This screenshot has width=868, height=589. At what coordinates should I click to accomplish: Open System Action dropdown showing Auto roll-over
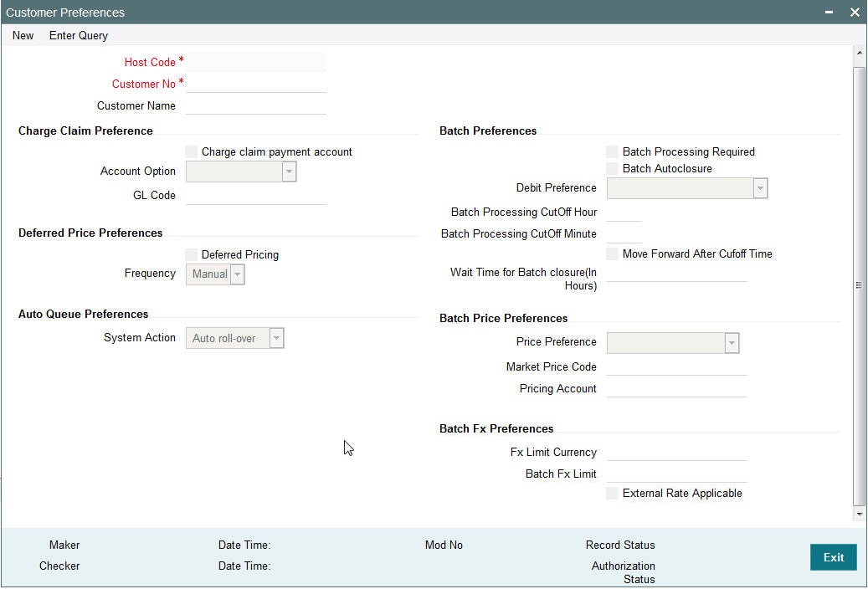click(235, 338)
